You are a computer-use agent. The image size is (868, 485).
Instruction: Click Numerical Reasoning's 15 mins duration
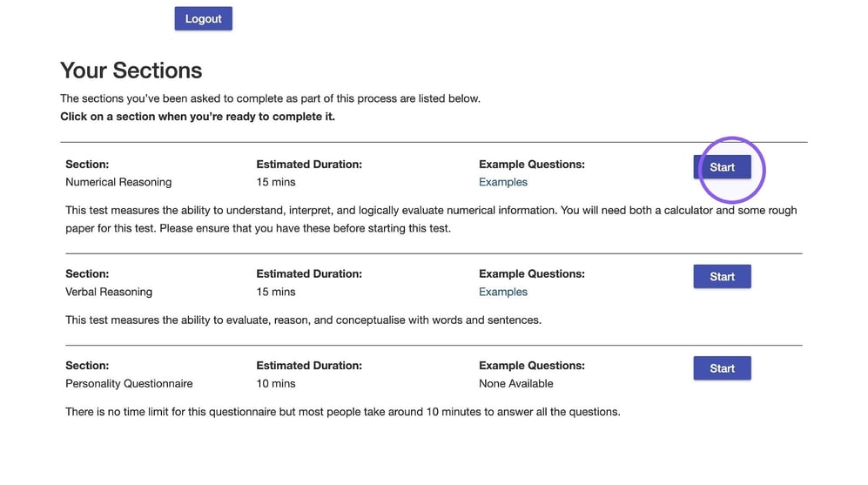[x=276, y=182]
